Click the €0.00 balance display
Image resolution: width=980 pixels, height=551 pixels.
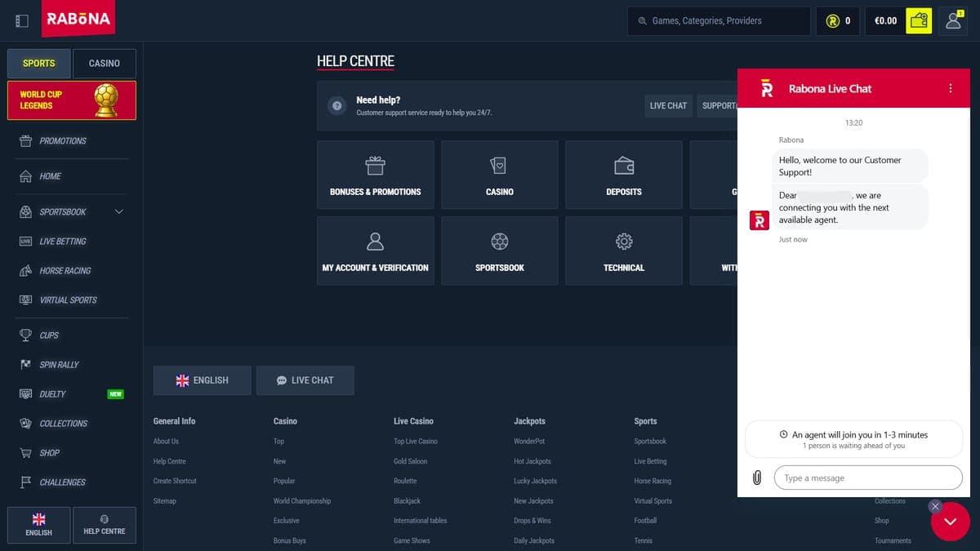pyautogui.click(x=885, y=21)
